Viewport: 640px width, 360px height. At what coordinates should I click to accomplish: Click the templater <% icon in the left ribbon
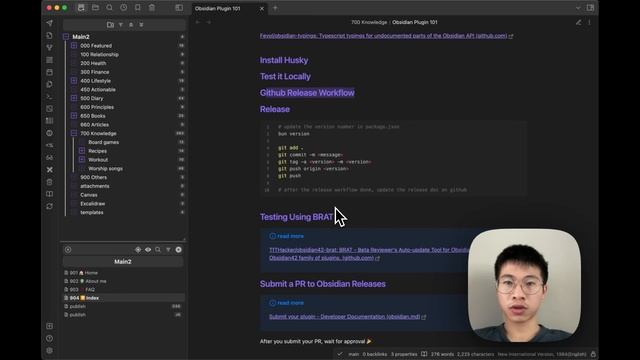49,145
